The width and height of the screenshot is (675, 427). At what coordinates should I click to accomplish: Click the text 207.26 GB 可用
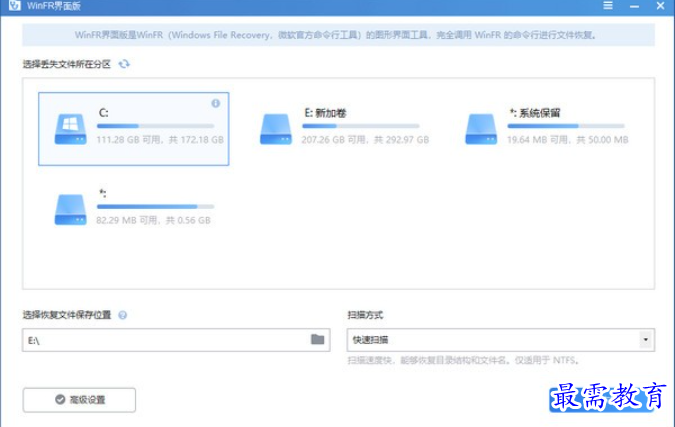point(334,139)
